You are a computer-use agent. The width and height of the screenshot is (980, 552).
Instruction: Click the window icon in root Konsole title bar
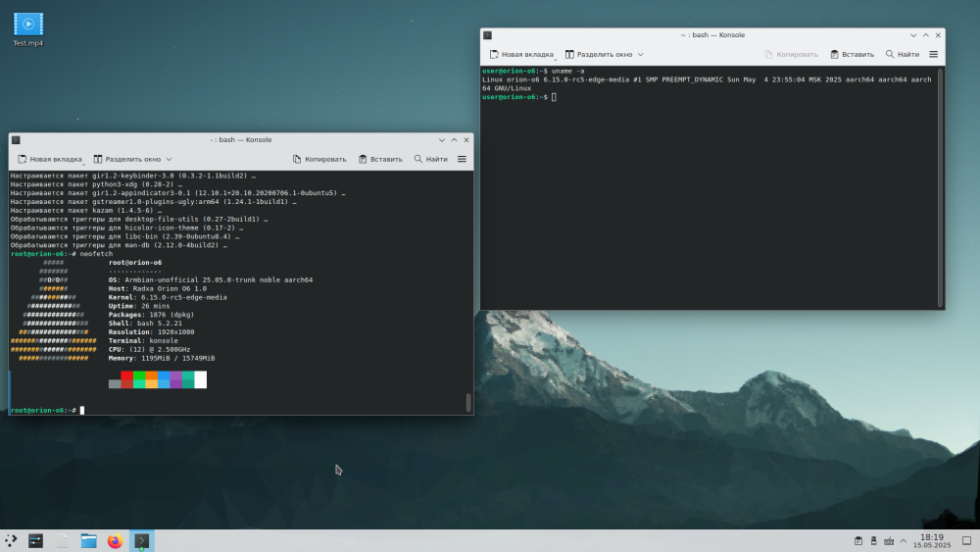[x=17, y=140]
